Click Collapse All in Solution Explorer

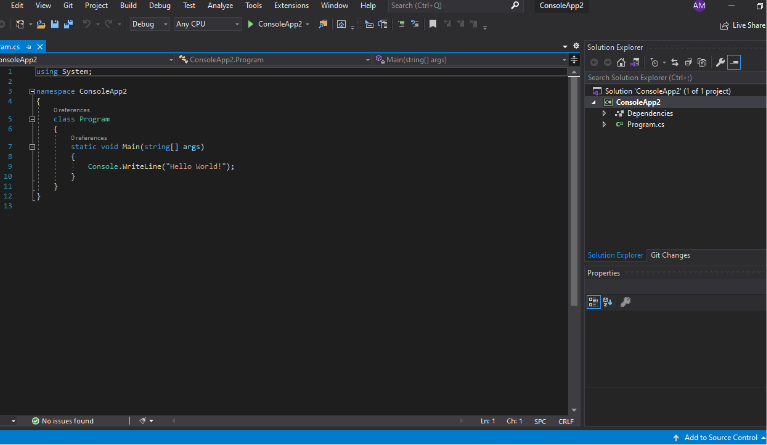coord(688,62)
